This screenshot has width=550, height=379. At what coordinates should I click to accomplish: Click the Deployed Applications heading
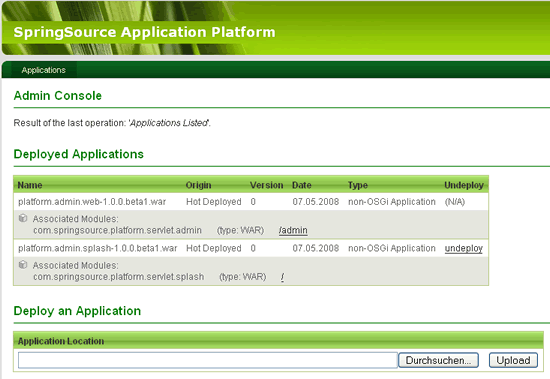pyautogui.click(x=79, y=154)
